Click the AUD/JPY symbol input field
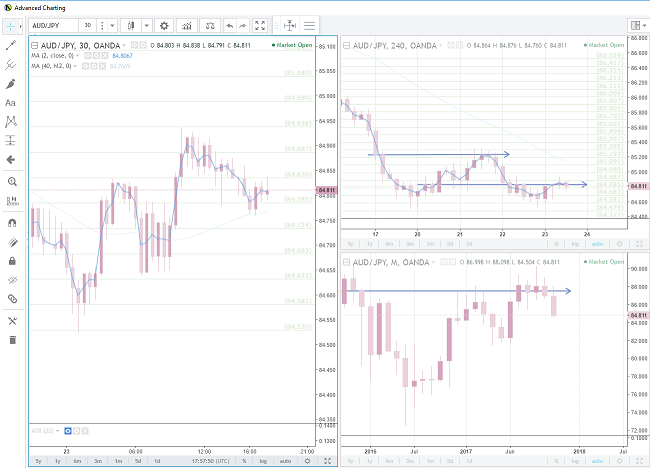This screenshot has width=650, height=468. (53, 25)
